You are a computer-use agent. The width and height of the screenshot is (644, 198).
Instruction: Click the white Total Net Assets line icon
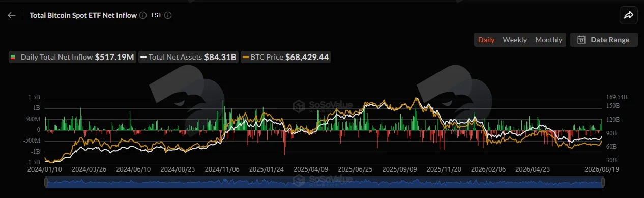[x=143, y=57]
